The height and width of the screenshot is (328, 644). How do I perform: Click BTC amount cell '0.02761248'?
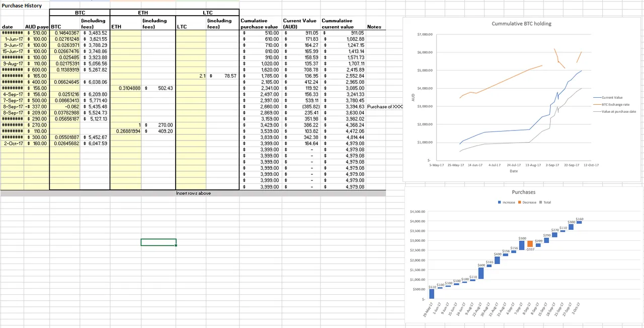point(64,39)
